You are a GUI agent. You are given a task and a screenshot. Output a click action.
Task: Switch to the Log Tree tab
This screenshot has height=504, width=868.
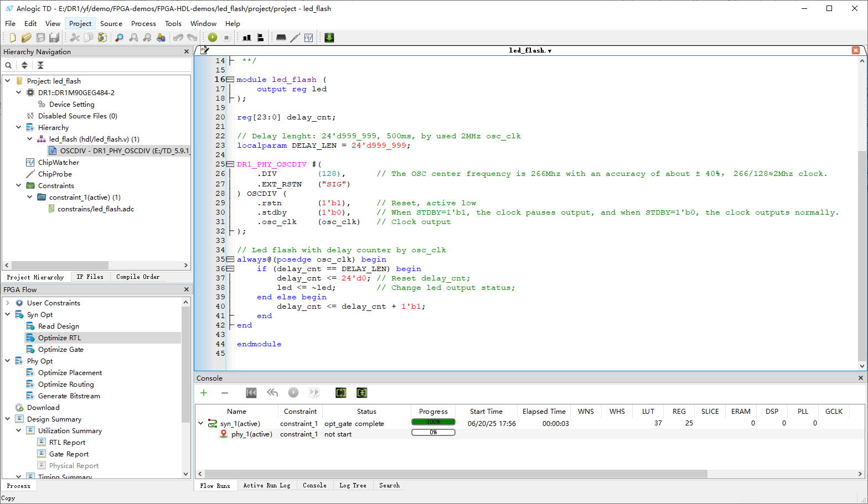point(353,485)
